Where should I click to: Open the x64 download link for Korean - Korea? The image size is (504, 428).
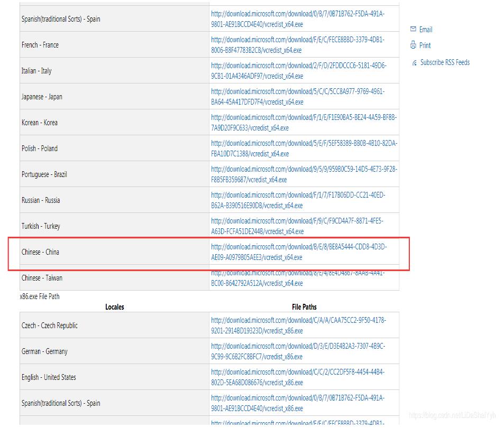coord(304,123)
